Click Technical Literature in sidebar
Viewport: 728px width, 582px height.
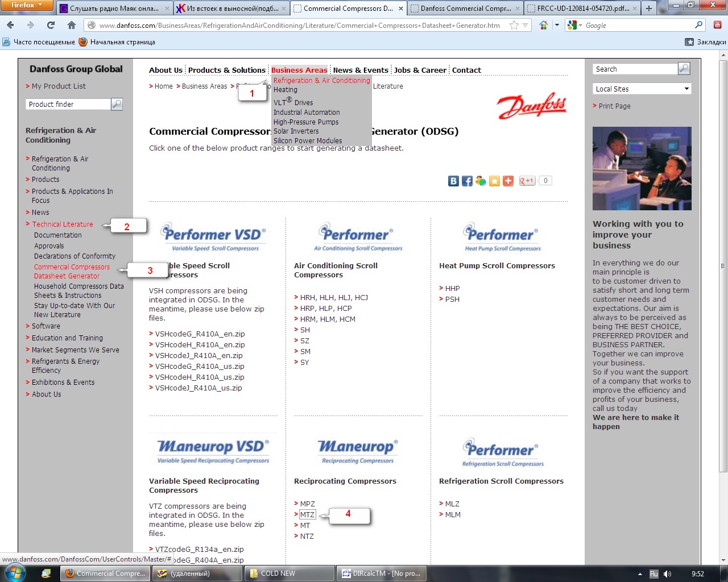63,224
